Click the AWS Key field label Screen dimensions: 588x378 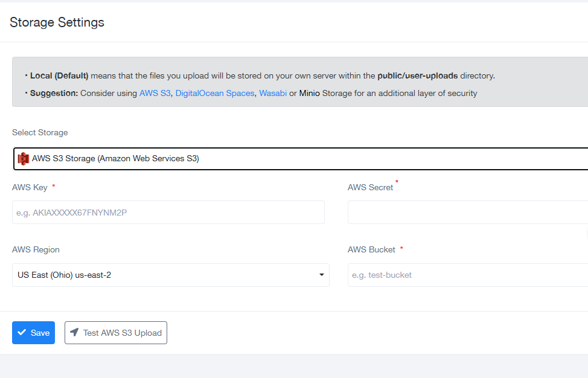tap(30, 187)
